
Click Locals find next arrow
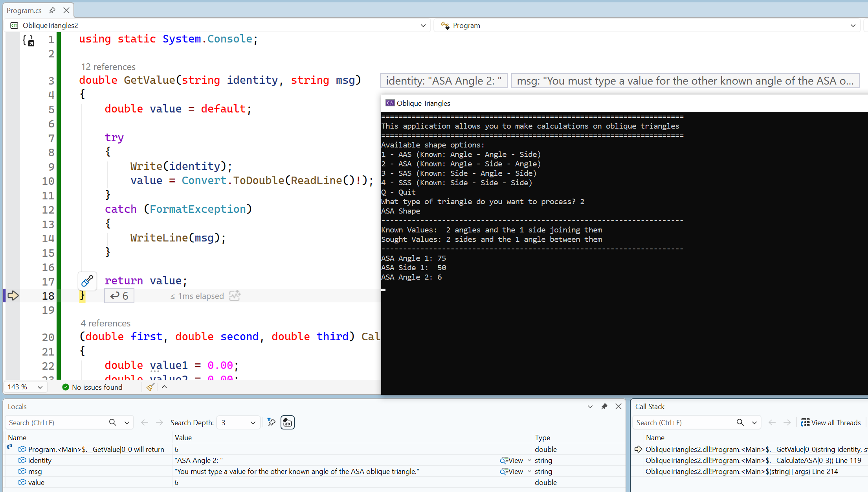(159, 422)
